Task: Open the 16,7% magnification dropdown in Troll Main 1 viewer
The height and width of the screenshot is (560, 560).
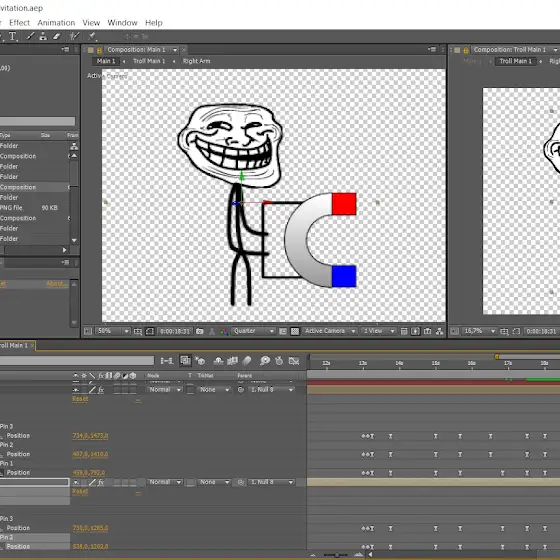Action: pos(479,331)
